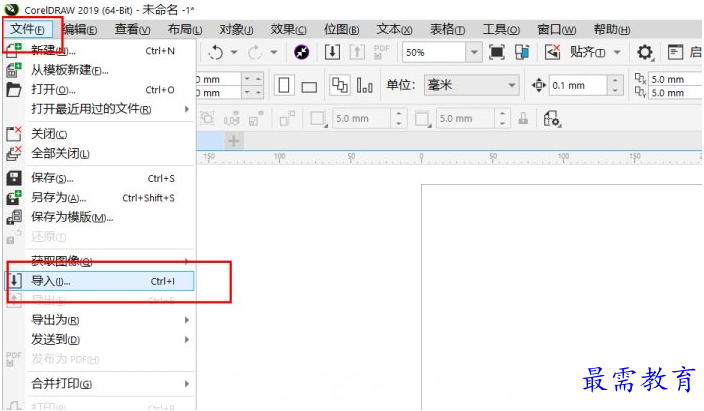Click the lock icon on the property bar

[523, 119]
